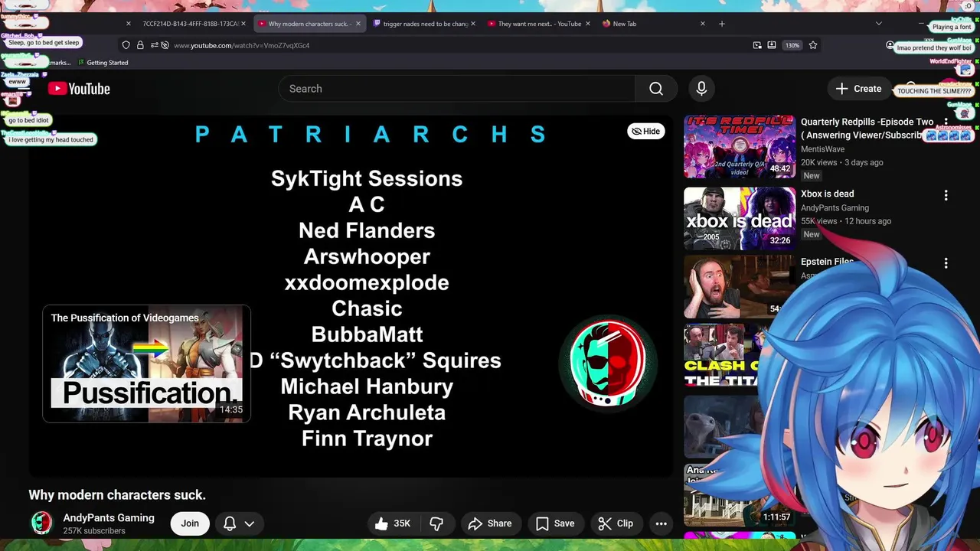This screenshot has width=980, height=551.
Task: Open the Getting Started bookmark
Action: [103, 63]
